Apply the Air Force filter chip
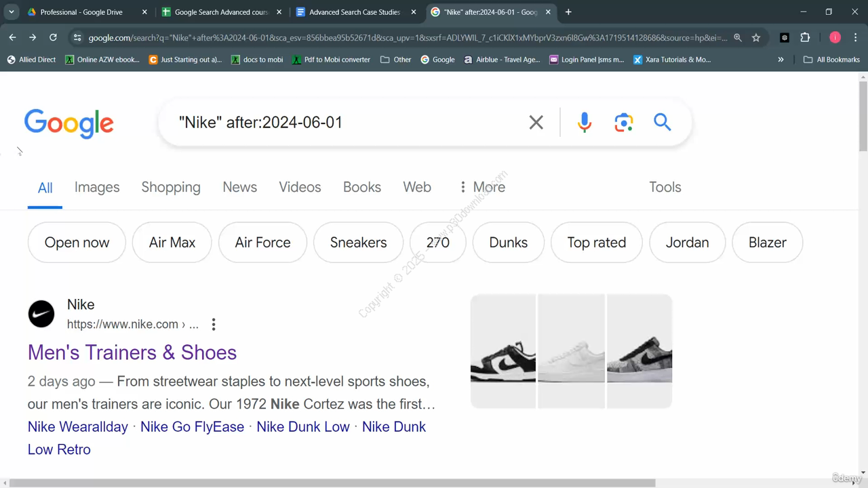 (x=262, y=243)
